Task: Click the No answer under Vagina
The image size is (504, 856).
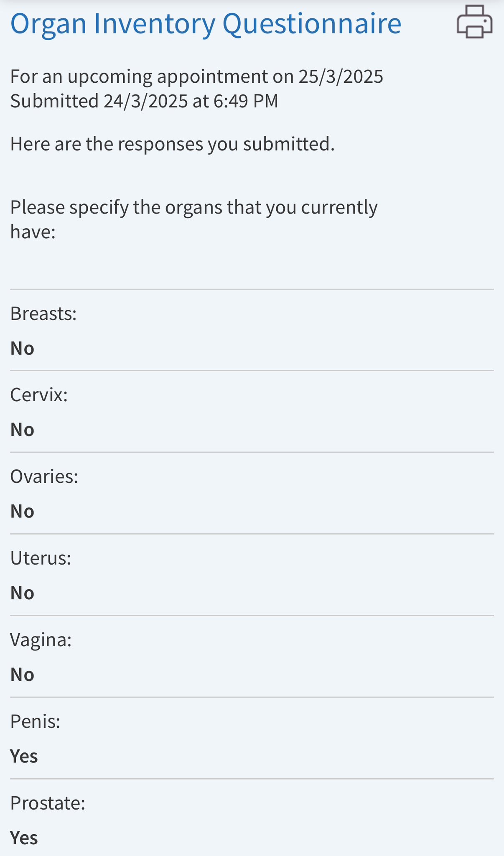Action: tap(22, 675)
